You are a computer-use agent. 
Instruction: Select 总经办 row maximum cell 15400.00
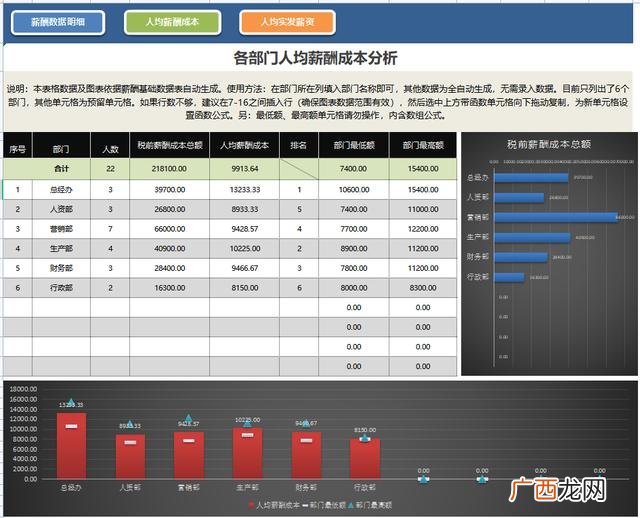click(423, 190)
